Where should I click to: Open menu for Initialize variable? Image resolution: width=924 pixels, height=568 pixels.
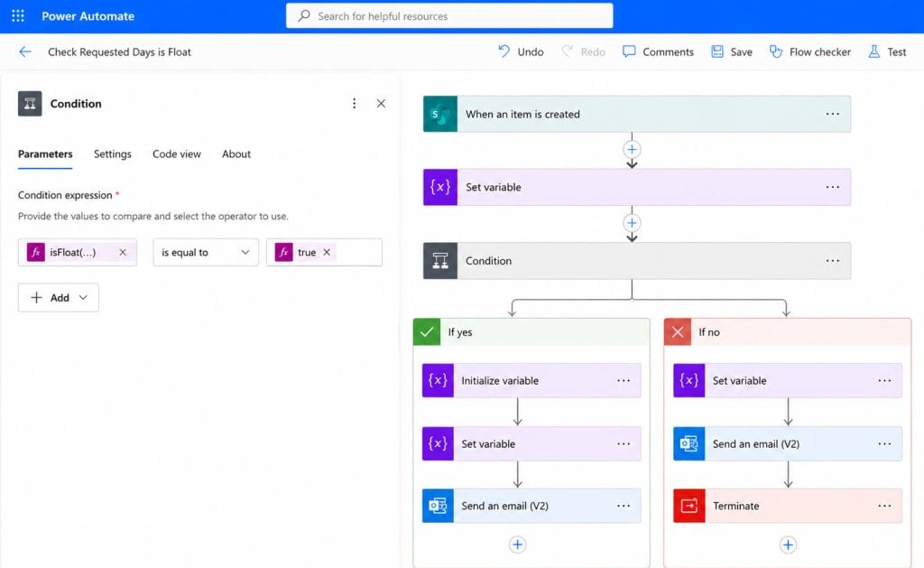[624, 380]
